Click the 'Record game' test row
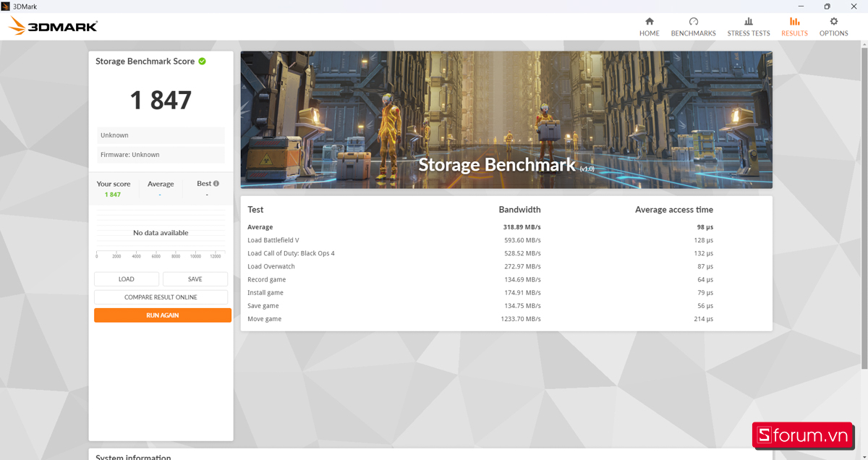Image resolution: width=868 pixels, height=460 pixels. coord(506,279)
